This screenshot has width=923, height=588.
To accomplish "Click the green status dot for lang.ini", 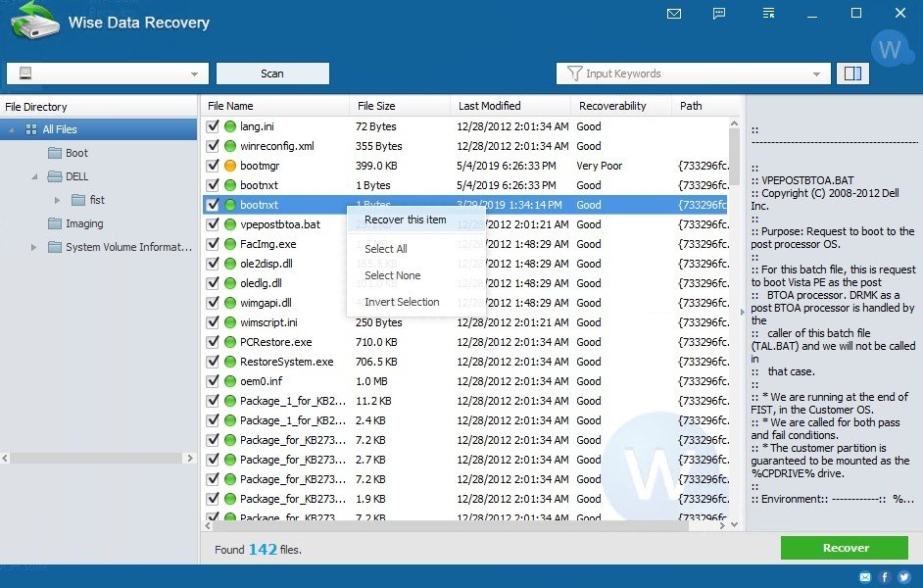I will [x=230, y=126].
